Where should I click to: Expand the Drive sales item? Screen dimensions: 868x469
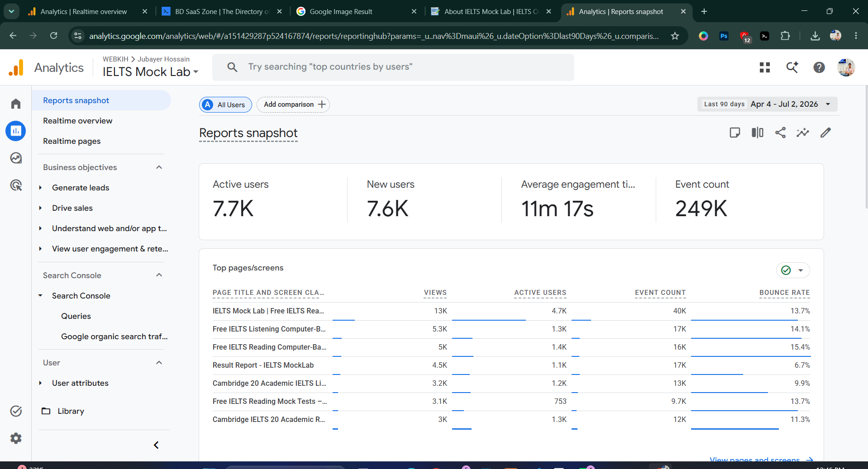40,208
